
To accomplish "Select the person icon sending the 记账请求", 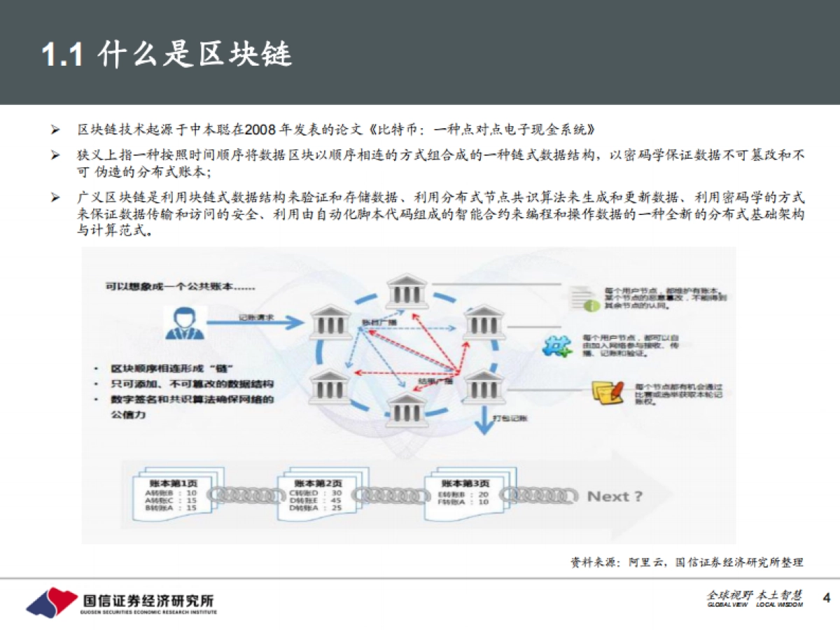I will (x=185, y=323).
